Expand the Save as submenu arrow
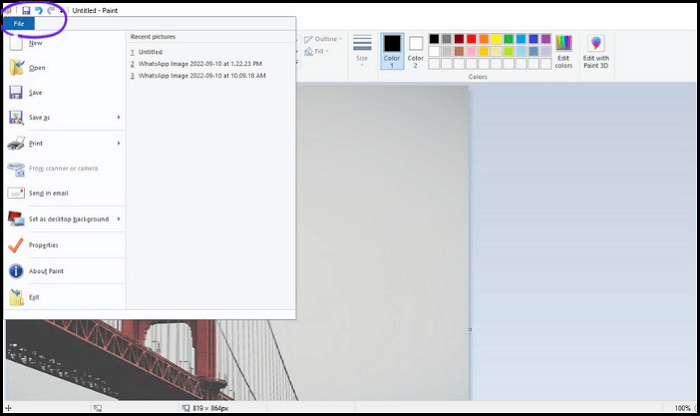This screenshot has height=416, width=700. [x=118, y=118]
